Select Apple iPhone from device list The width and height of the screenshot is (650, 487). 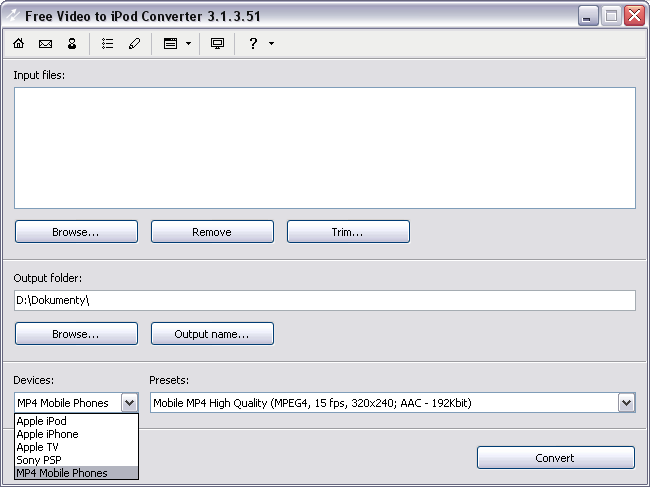point(76,434)
